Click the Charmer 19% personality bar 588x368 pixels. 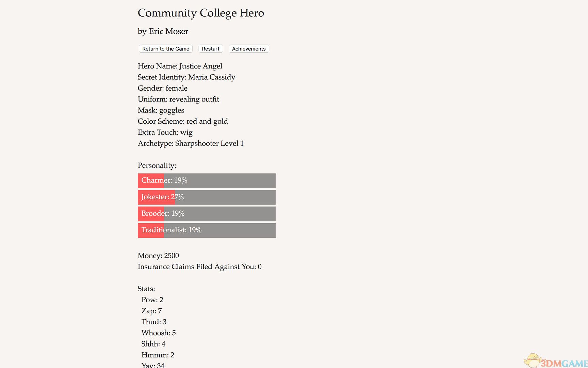tap(207, 181)
